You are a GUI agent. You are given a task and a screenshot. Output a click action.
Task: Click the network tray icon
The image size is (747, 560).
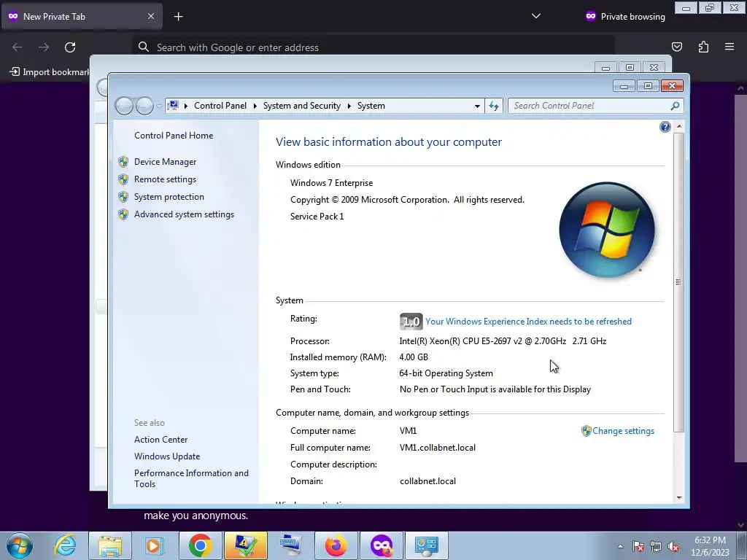pos(656,546)
